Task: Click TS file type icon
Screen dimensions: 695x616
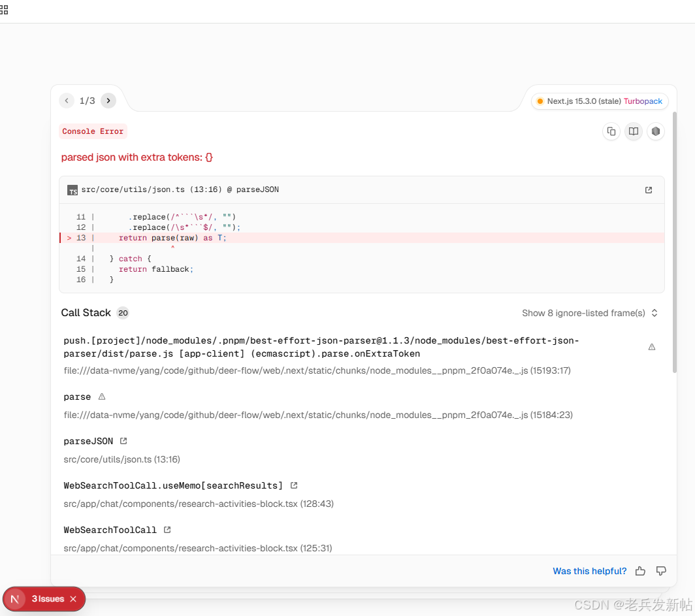Action: coord(73,190)
